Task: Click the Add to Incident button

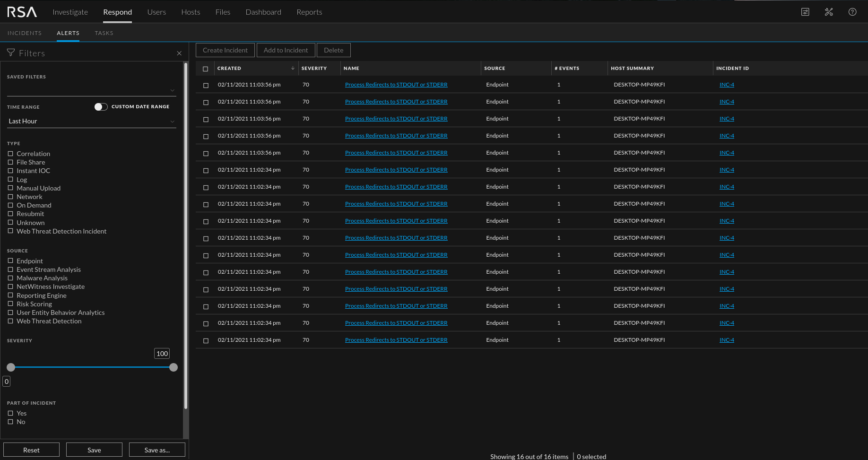Action: coord(286,50)
